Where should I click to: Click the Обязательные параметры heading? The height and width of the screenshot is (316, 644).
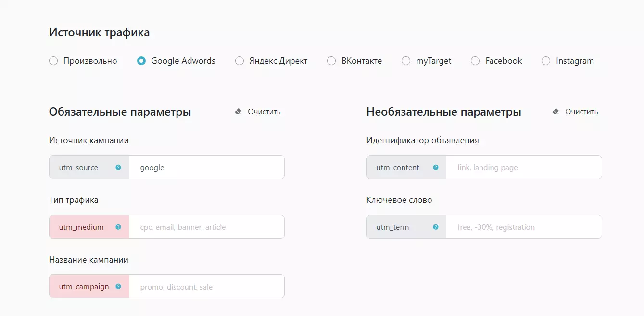(120, 112)
